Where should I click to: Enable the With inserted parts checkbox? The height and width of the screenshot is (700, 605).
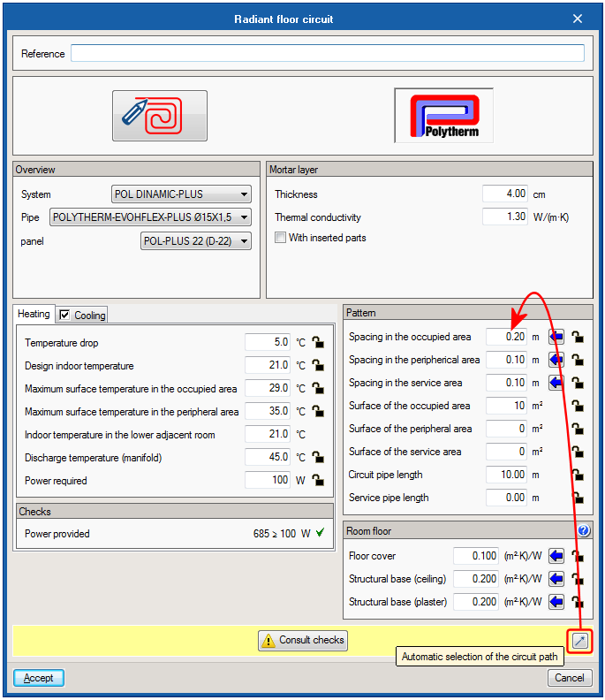tap(281, 238)
